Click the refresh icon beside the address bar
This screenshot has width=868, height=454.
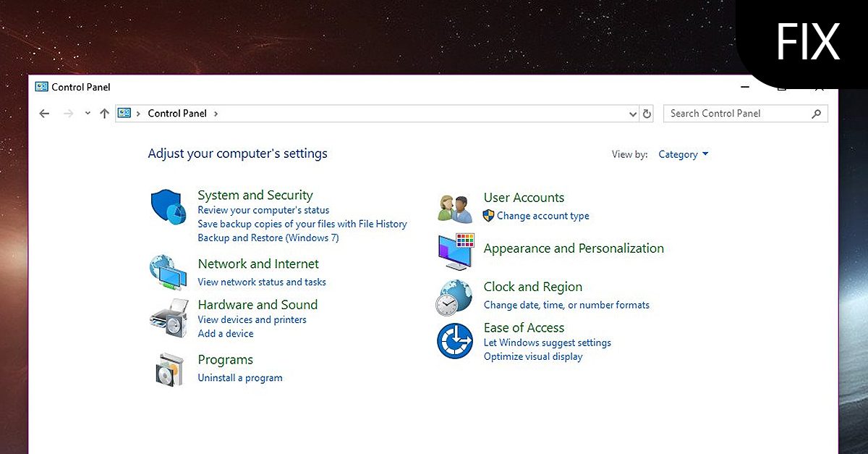coord(647,113)
